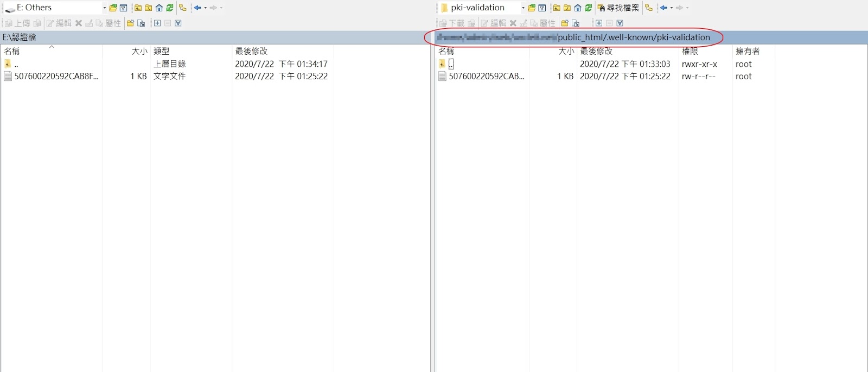Go to home directory in local panel
This screenshot has width=868, height=372.
click(159, 8)
